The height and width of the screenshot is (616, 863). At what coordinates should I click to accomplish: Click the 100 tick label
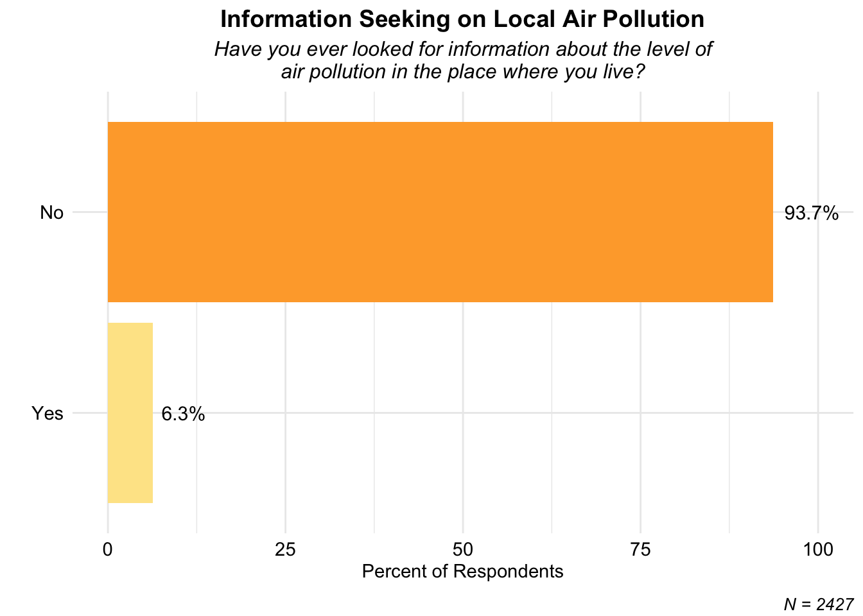click(x=818, y=549)
